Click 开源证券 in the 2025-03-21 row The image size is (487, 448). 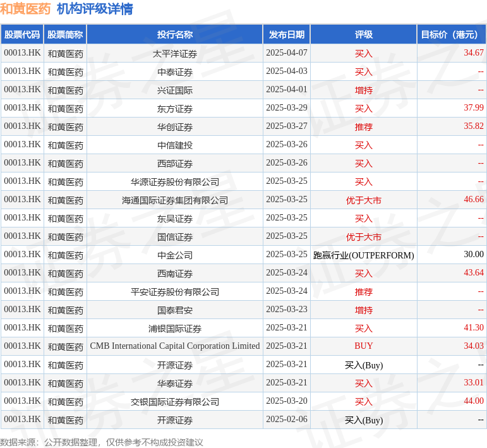tap(175, 365)
